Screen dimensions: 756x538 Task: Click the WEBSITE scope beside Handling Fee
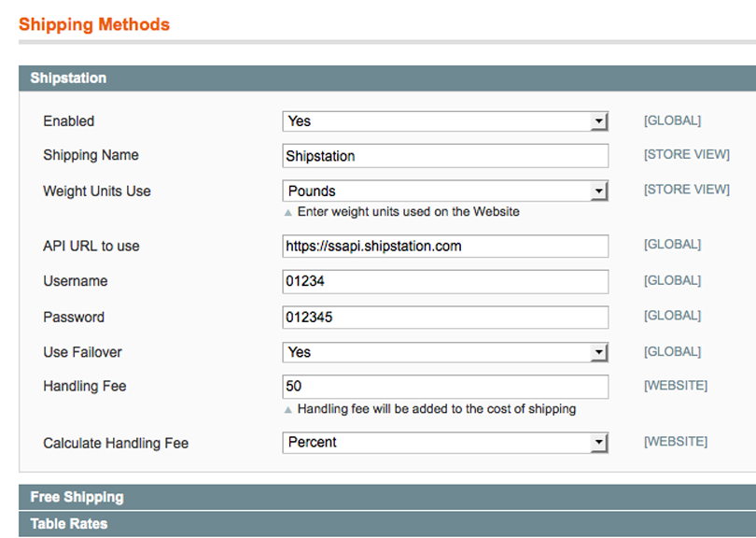pyautogui.click(x=675, y=386)
